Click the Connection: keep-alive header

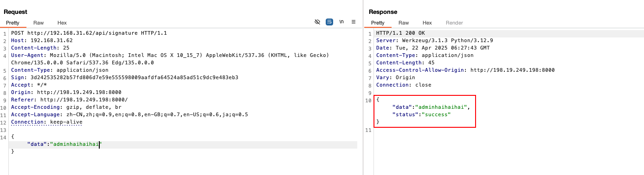point(47,122)
